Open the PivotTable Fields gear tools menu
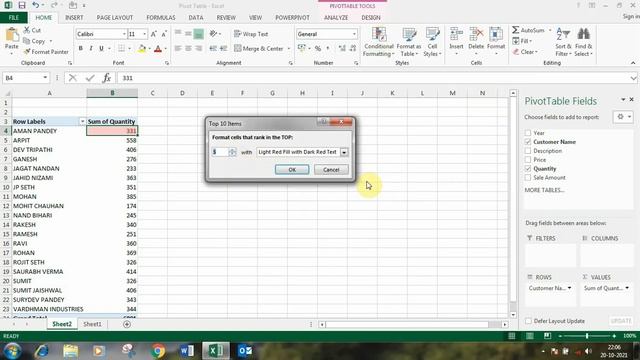The image size is (640, 360). pyautogui.click(x=623, y=117)
